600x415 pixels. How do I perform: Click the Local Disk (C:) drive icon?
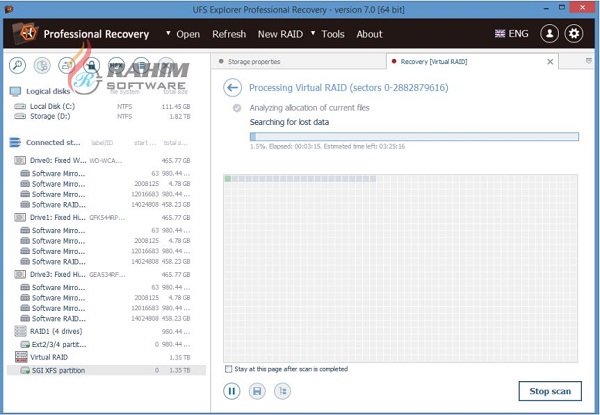point(20,106)
